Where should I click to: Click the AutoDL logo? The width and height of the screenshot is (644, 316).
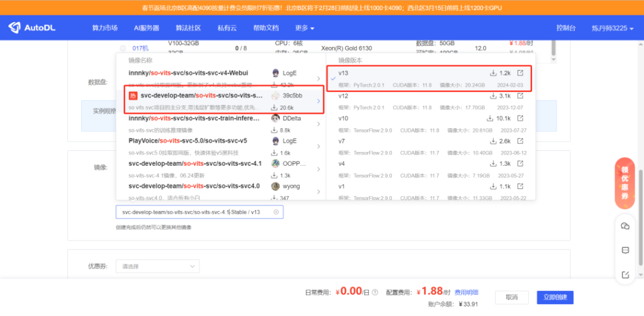click(31, 28)
